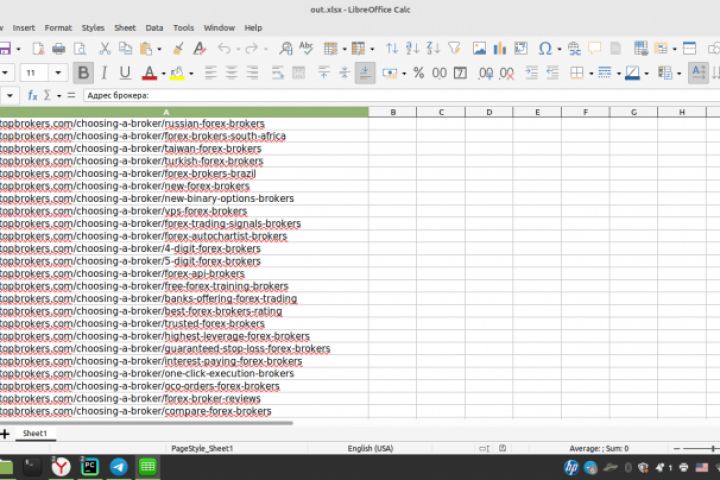Add new sheet with plus button

[x=5, y=434]
